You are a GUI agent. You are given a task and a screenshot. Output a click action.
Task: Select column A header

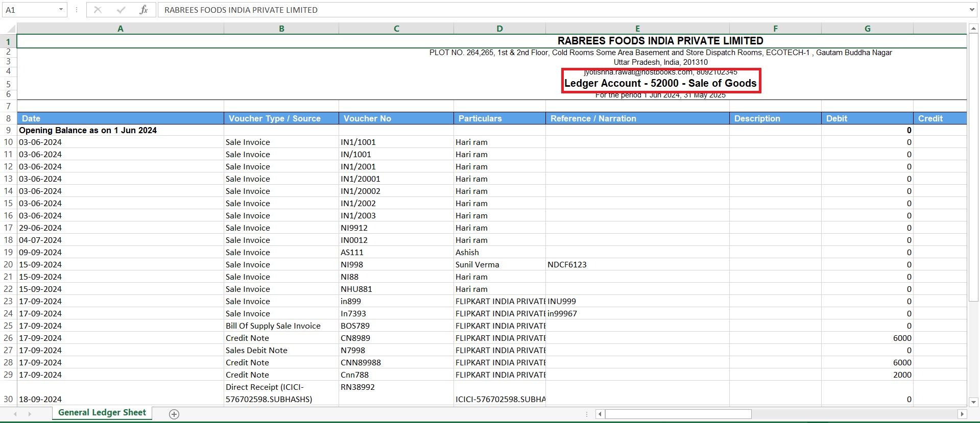(x=121, y=29)
